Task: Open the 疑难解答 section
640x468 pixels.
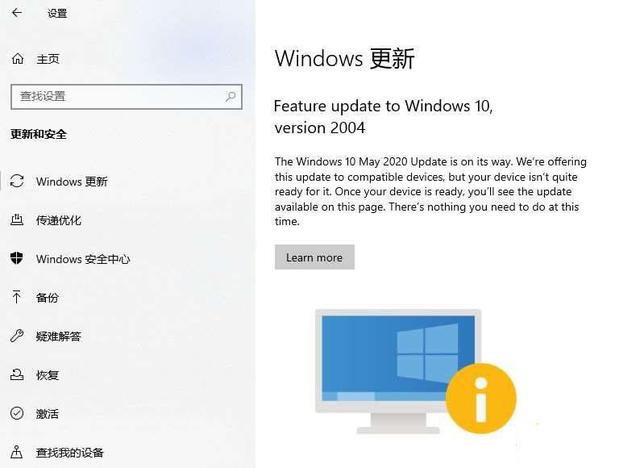Action: pyautogui.click(x=59, y=336)
